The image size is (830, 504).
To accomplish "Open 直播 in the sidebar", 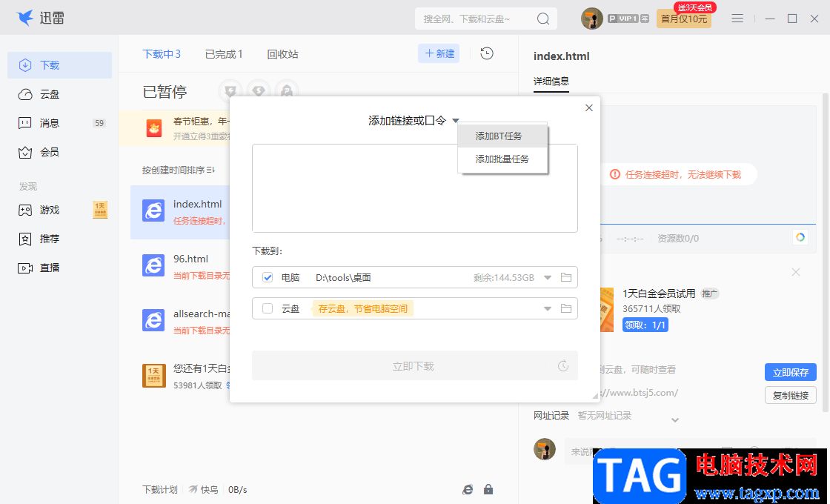I will [59, 268].
